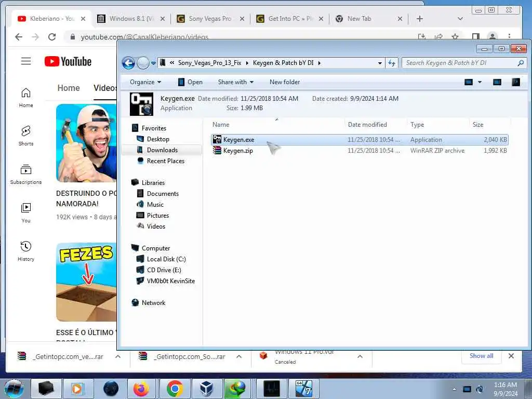Sort files by the Name column
The height and width of the screenshot is (399, 532).
coord(221,125)
